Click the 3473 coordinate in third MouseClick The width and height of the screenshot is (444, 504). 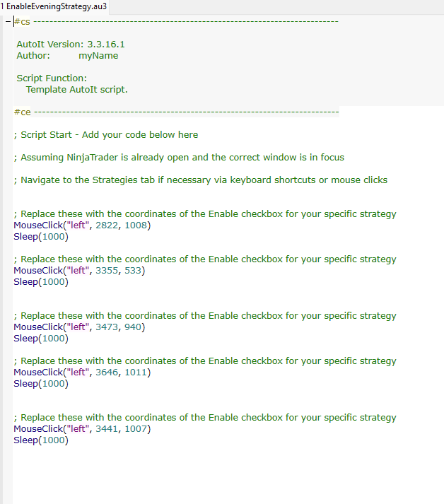[107, 327]
